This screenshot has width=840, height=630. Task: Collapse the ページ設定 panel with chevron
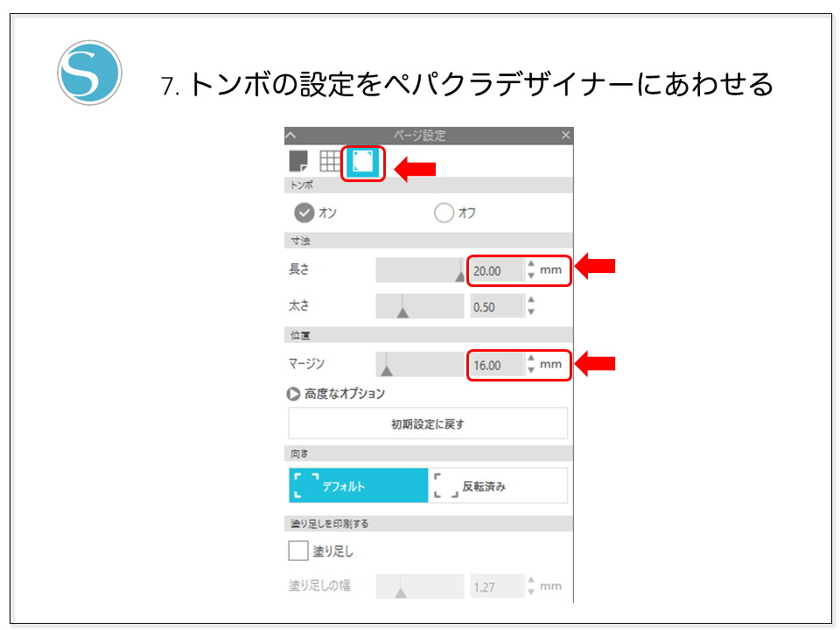click(290, 135)
